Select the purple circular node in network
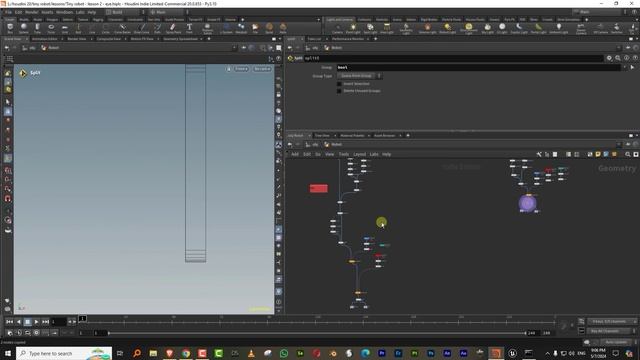640x360 pixels. pos(527,203)
